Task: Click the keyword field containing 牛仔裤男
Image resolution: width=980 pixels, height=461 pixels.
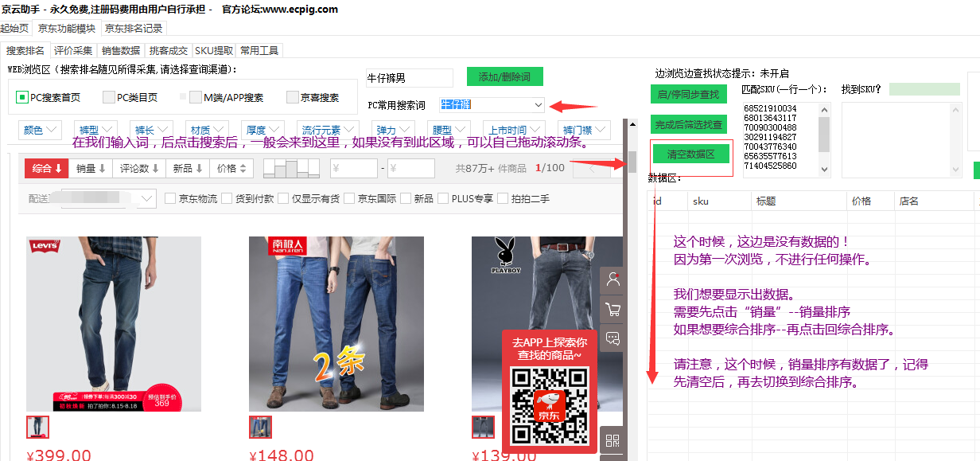Action: tap(409, 78)
